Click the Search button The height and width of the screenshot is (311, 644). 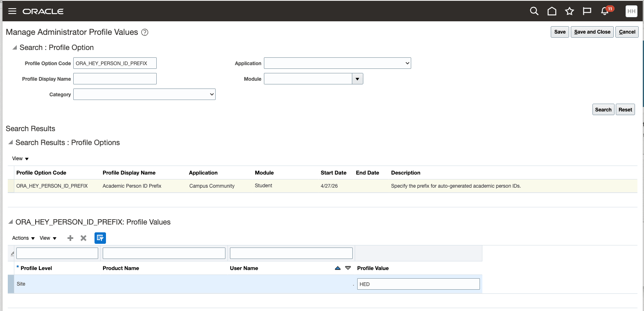click(x=603, y=109)
